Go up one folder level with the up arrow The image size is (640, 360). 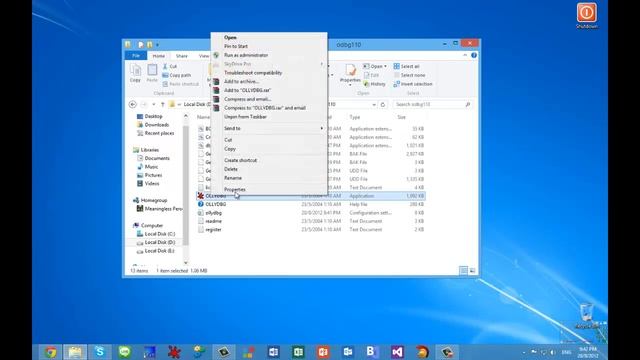click(162, 104)
